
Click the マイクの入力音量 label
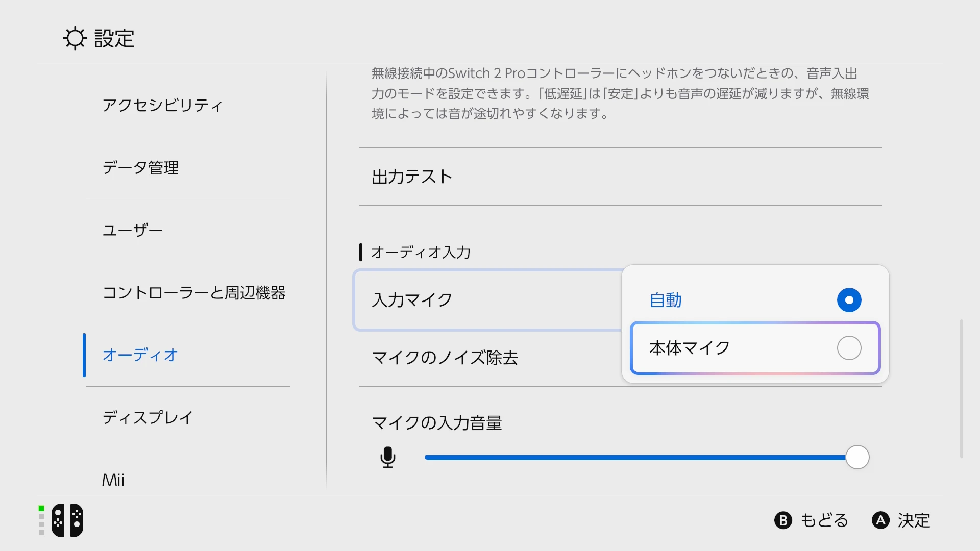(437, 423)
